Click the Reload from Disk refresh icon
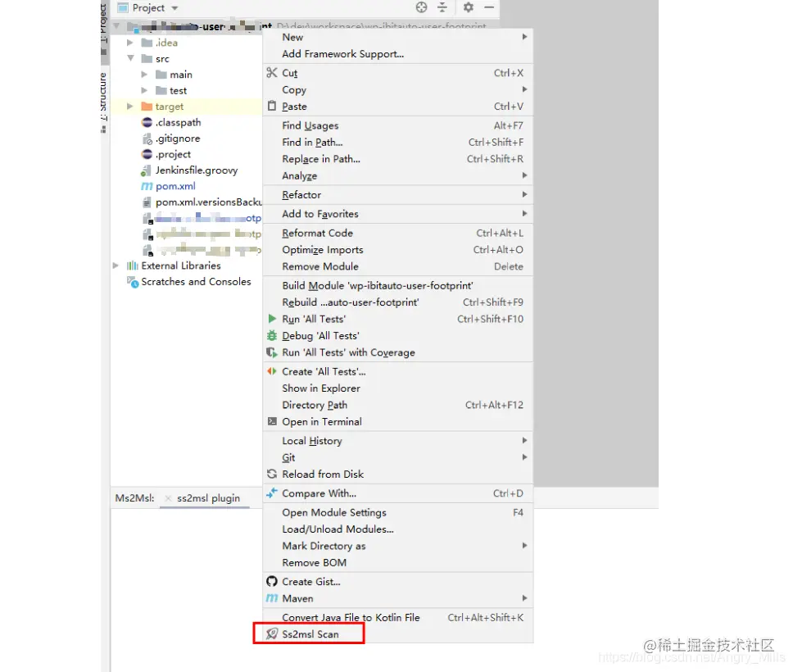This screenshot has width=793, height=672. (x=272, y=474)
